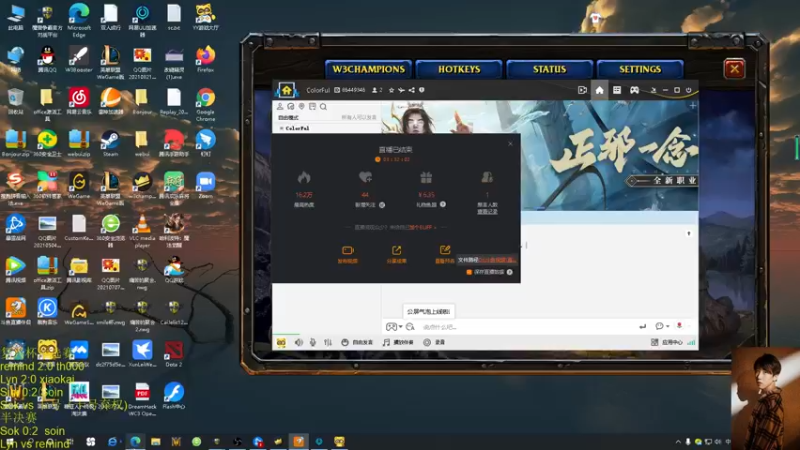The image size is (800, 450).
Task: Click the gift income icon
Action: point(426,178)
